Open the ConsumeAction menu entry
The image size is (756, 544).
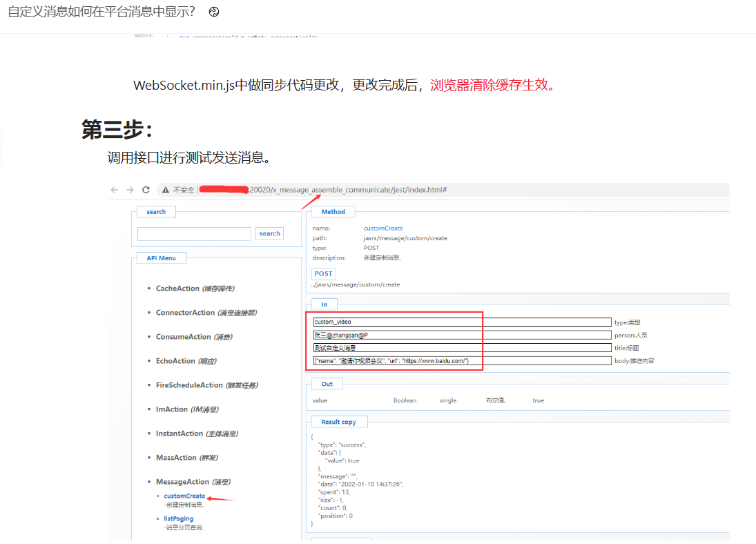click(x=194, y=337)
